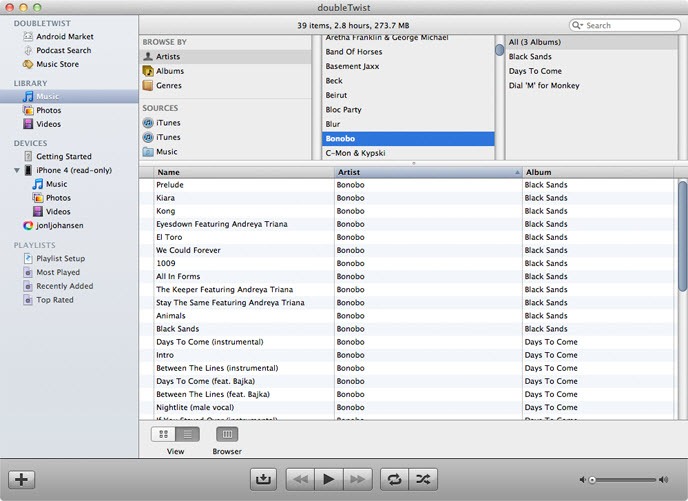Open the Android Market in sidebar
688x501 pixels.
64,36
